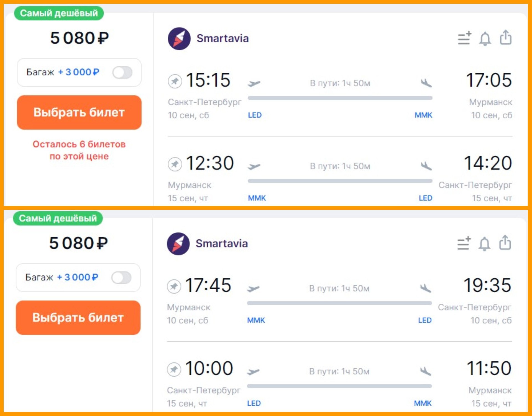Click route progress bar of 10:00 flight
Image resolution: width=532 pixels, height=416 pixels.
click(339, 386)
